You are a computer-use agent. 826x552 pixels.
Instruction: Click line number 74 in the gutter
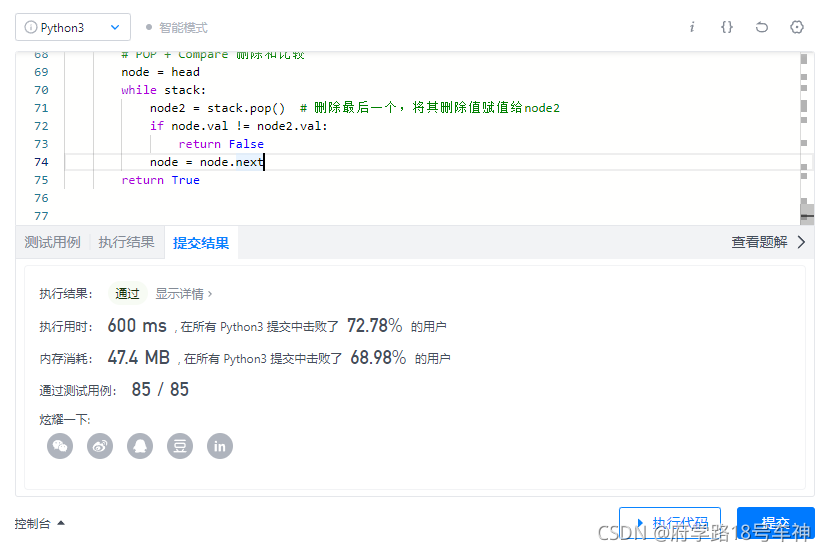click(41, 162)
